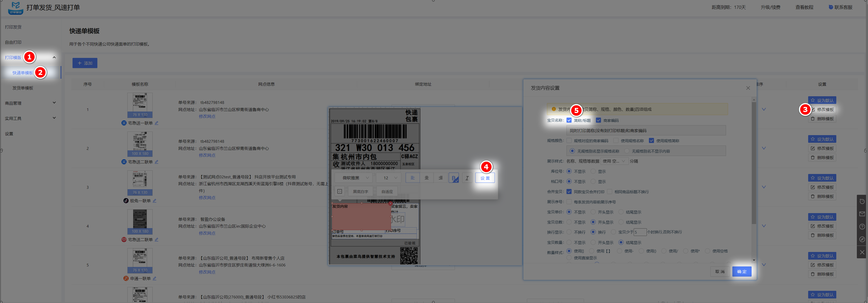
Task: Open 自由打印 in the sidebar
Action: (13, 42)
